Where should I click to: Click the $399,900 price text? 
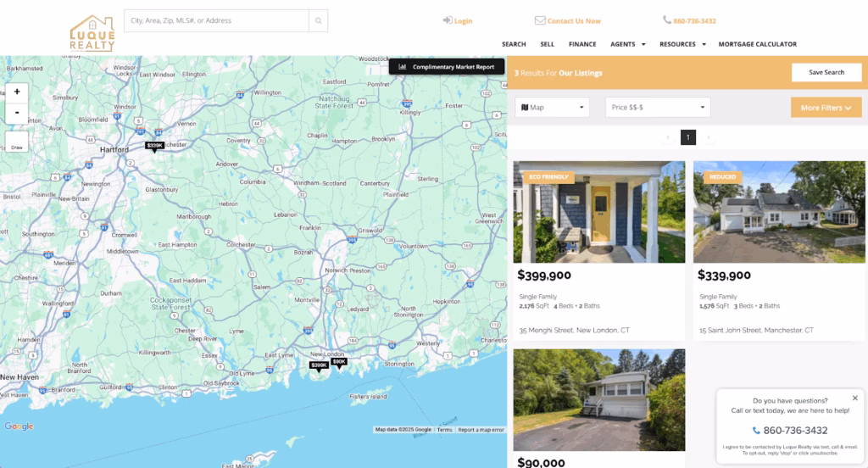pos(544,276)
